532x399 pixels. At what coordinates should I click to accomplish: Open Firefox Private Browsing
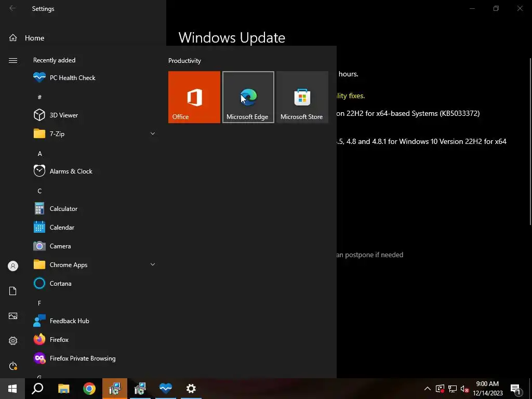[95, 358]
